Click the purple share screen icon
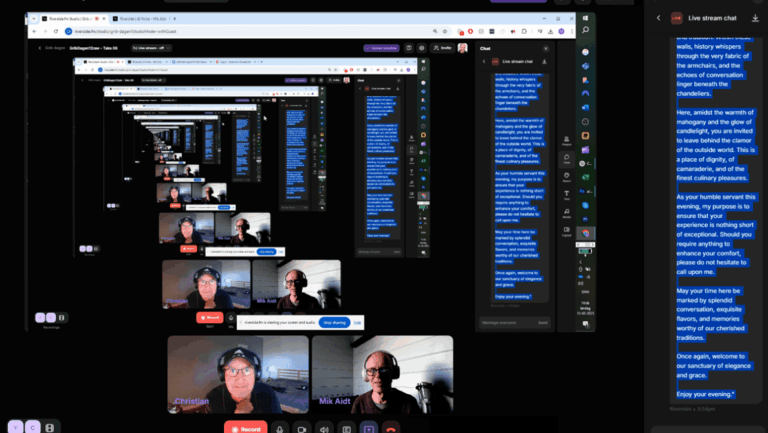768x433 pixels. pyautogui.click(x=368, y=429)
